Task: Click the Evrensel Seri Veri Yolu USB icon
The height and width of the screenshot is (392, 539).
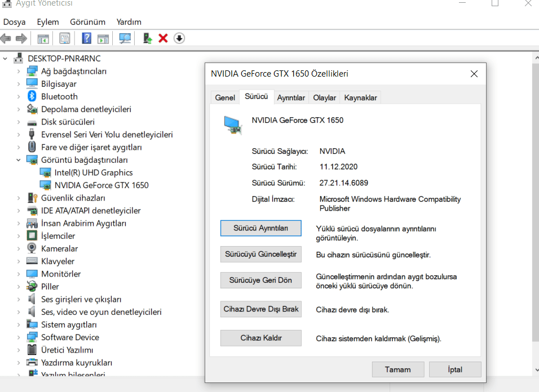Action: pos(32,134)
